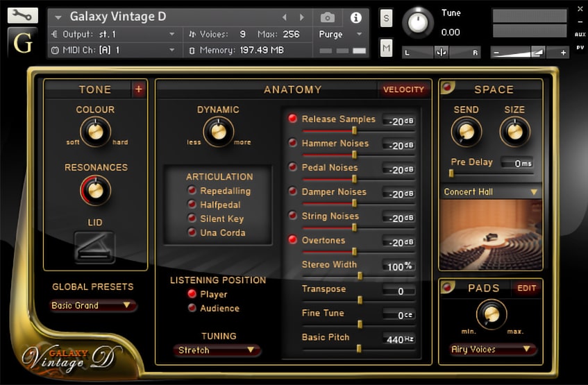Click the plus button in TONE panel

tap(138, 89)
